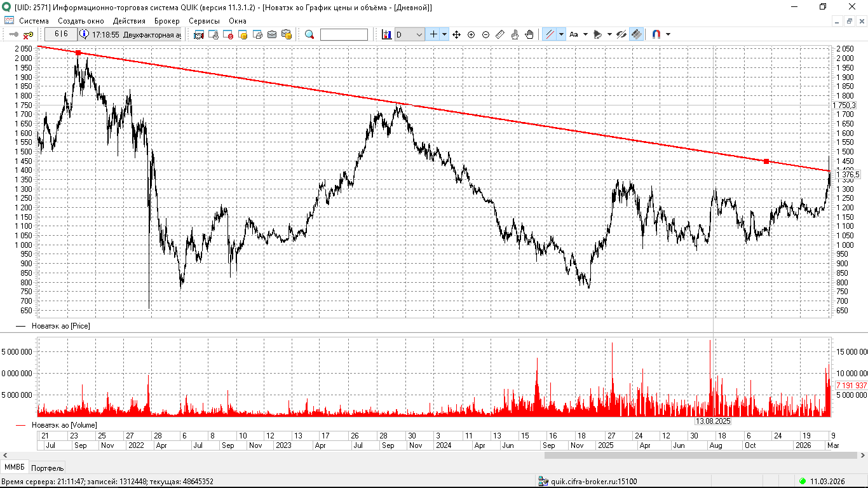868x488 pixels.
Task: Click the briefcase with coins icon
Action: [x=287, y=34]
